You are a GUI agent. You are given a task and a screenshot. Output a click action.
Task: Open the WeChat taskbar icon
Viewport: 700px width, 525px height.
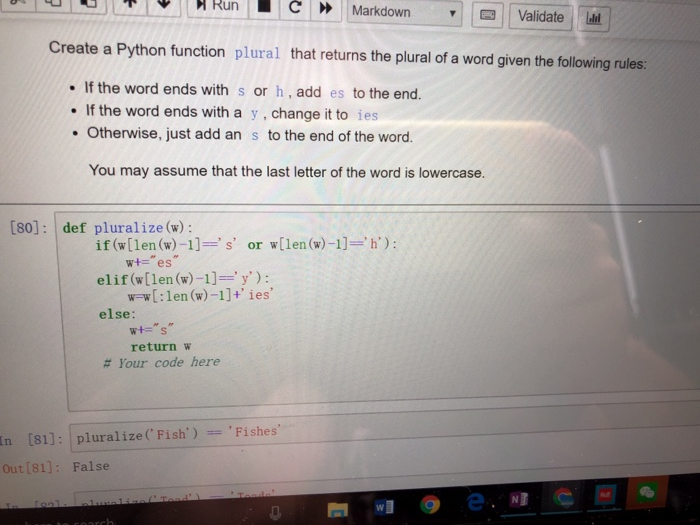(646, 492)
